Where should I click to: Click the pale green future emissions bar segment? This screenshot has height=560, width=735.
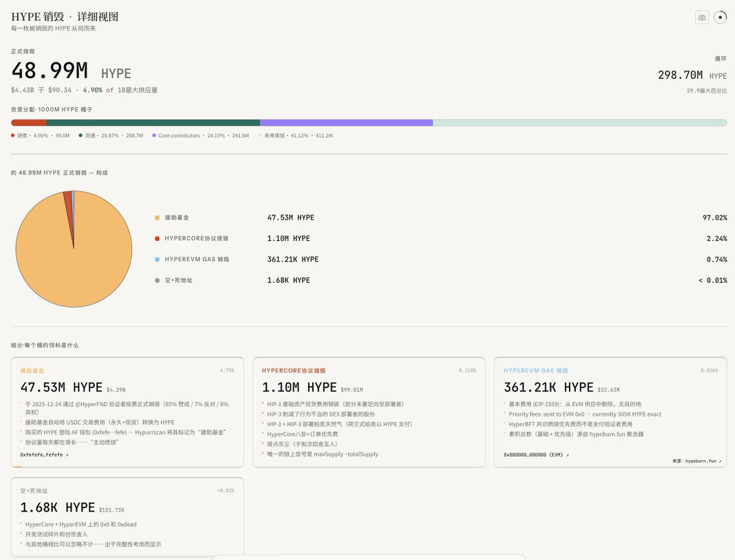click(580, 123)
